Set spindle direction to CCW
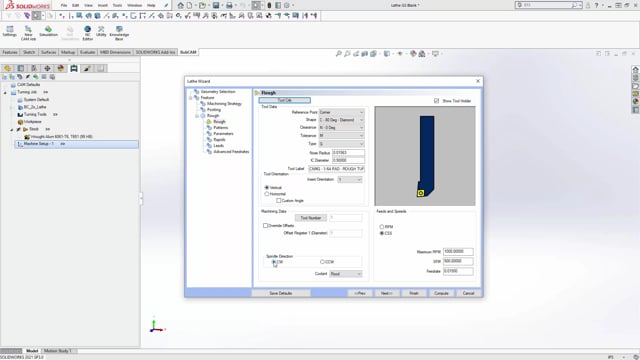640x360 pixels. pyautogui.click(x=322, y=262)
